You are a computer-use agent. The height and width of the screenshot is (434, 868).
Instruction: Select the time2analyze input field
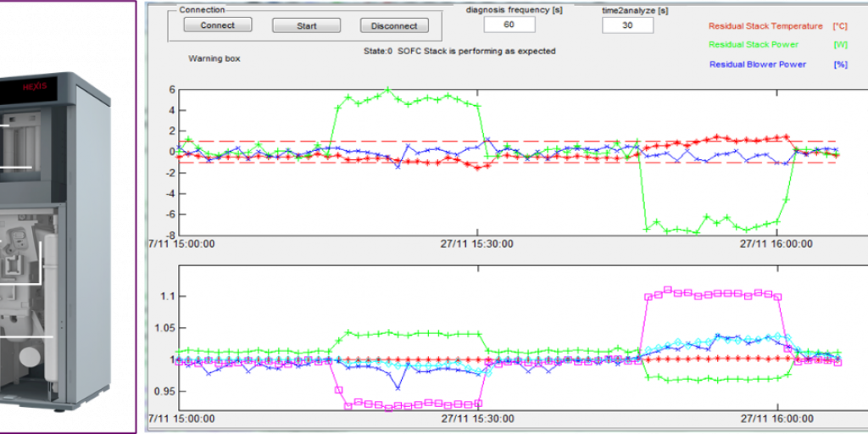coord(627,25)
